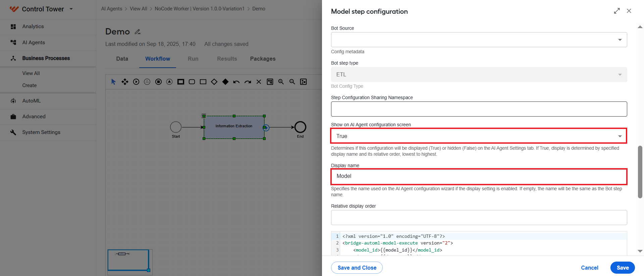Open the Show on AI Agent configuration dropdown
This screenshot has height=276, width=644.
479,136
